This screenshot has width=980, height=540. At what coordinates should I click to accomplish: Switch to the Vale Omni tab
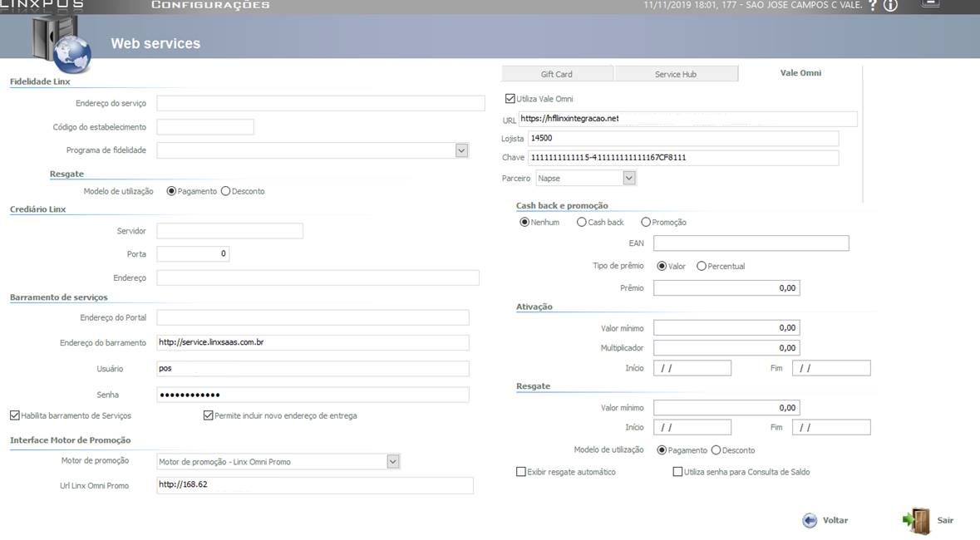(x=800, y=73)
